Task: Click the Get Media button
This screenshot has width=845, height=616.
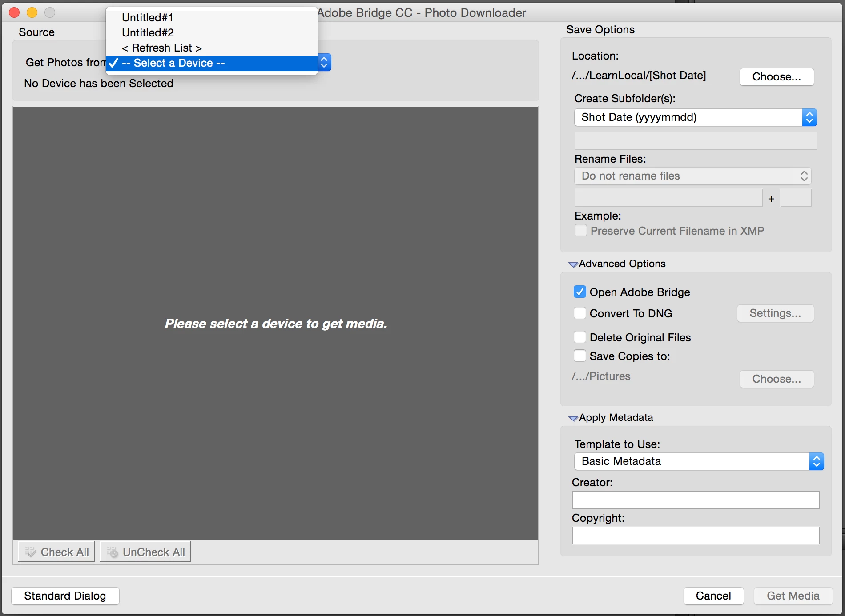Action: 793,596
